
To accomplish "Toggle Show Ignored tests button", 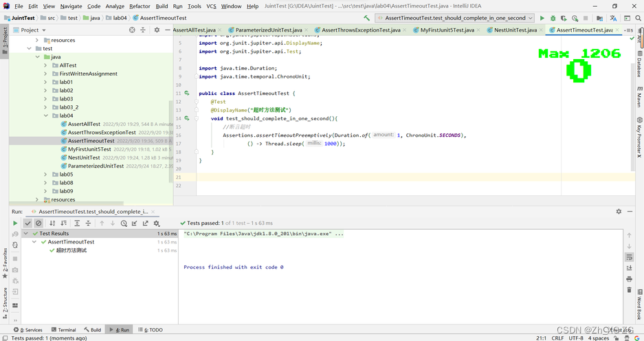I will tap(38, 223).
